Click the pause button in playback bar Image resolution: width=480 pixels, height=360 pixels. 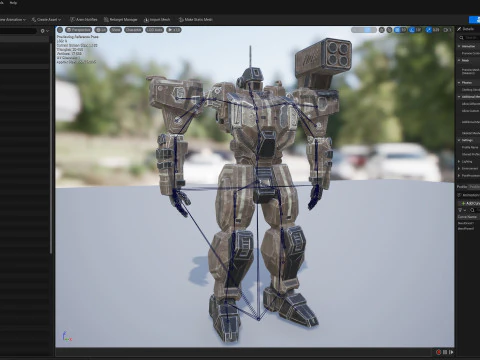(445, 352)
